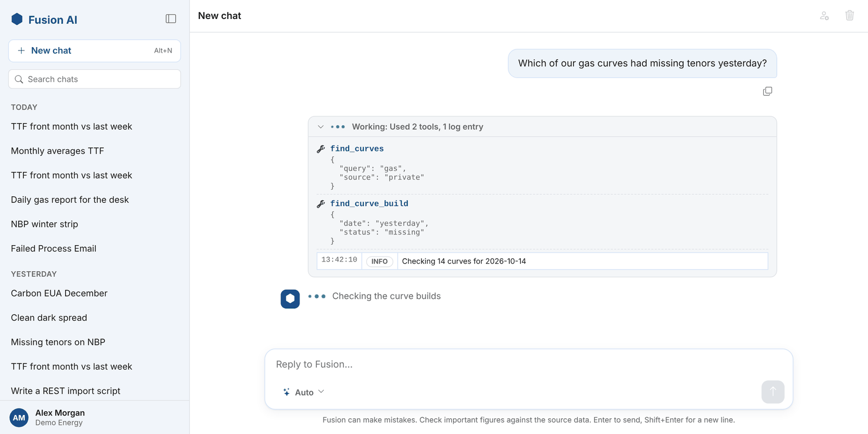868x434 pixels.
Task: Open the Carbon EUA December chat
Action: coord(59,293)
